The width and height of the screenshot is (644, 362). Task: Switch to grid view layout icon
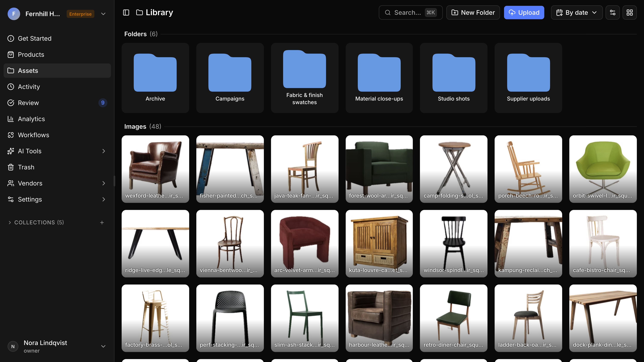pos(630,13)
